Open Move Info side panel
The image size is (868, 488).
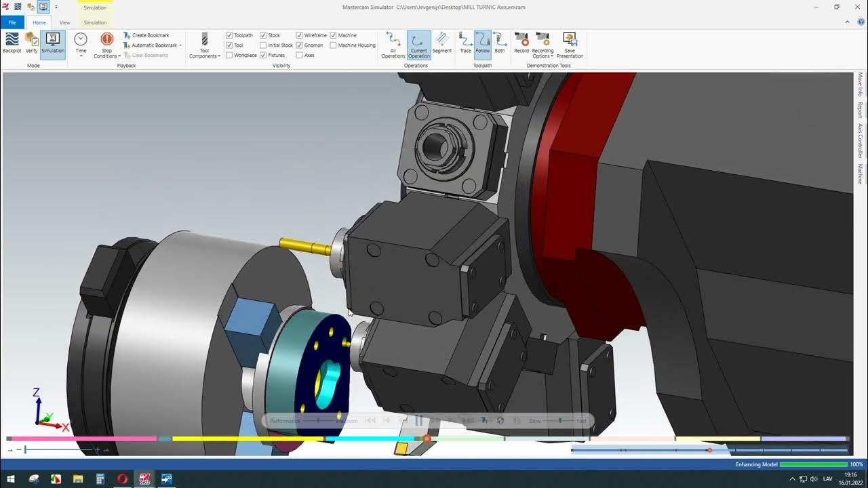(x=861, y=85)
